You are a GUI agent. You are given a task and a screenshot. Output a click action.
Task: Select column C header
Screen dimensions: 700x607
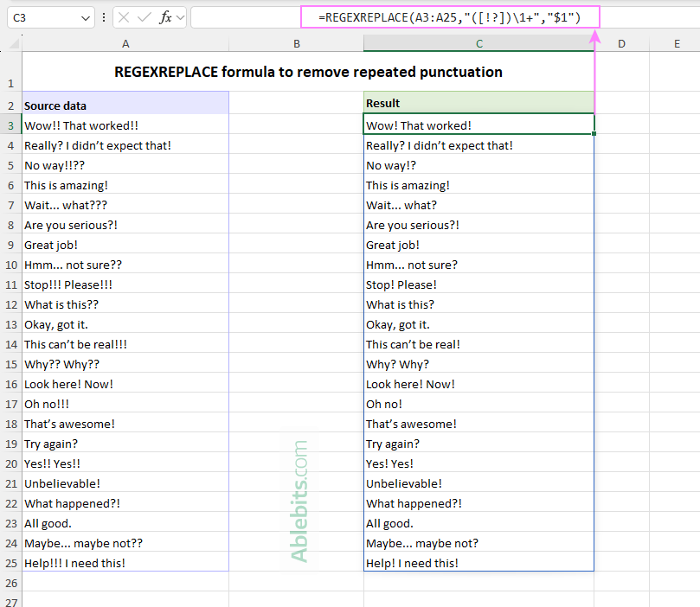coord(479,44)
